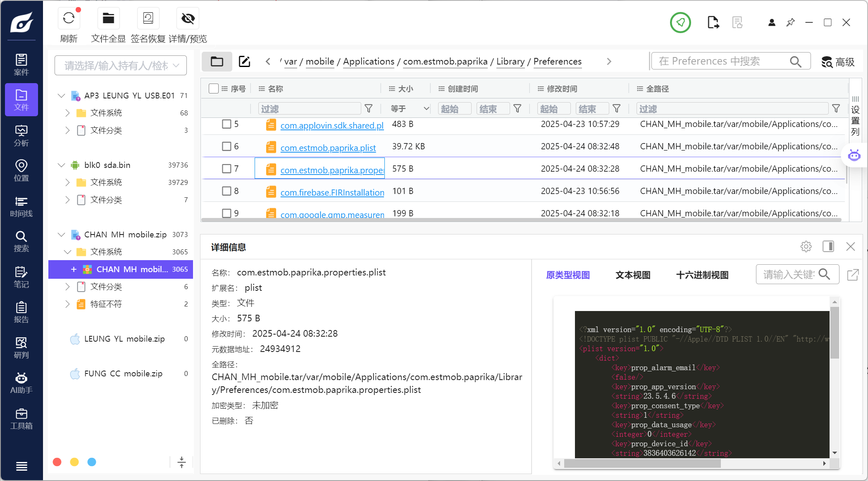Click the Refresh (刷新) toolbar icon
Viewport: 868px width, 481px height.
(69, 19)
